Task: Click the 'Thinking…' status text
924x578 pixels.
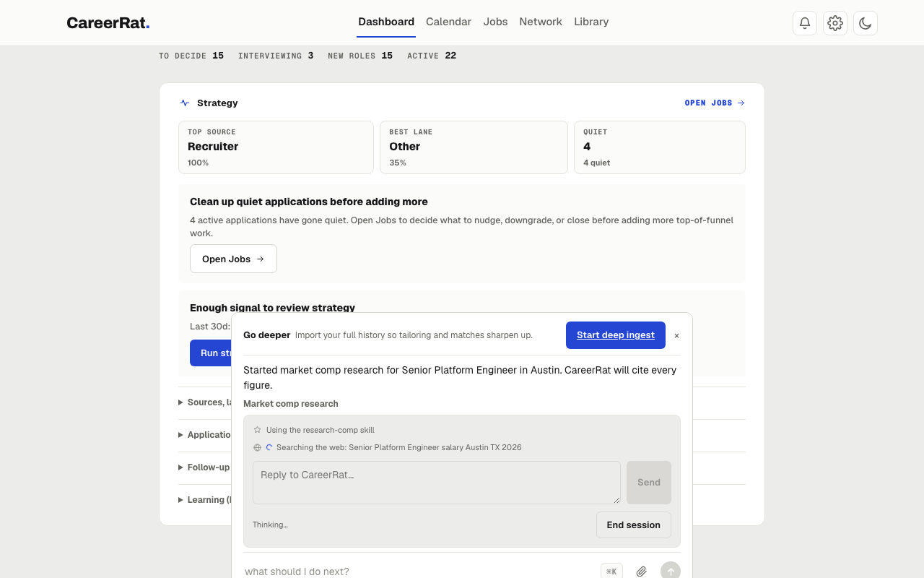Action: pyautogui.click(x=270, y=525)
